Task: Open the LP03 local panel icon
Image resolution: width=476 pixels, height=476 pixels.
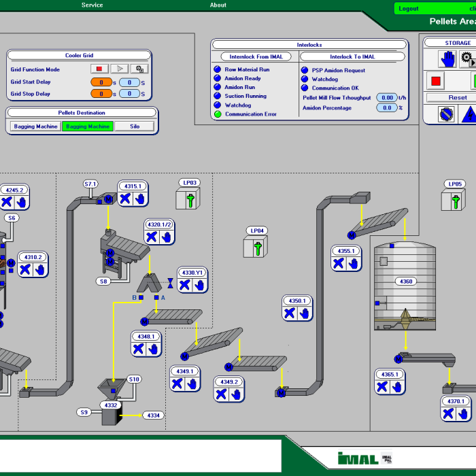Action: pyautogui.click(x=190, y=199)
